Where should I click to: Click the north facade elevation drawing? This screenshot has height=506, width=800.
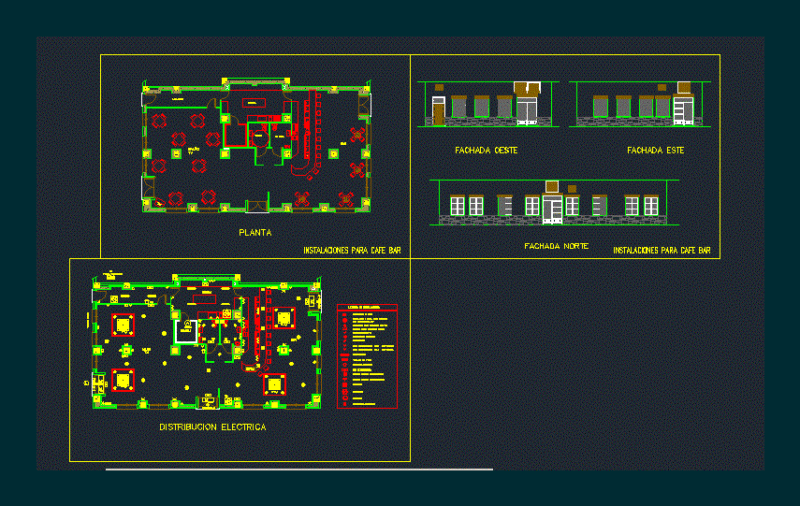[x=554, y=202]
